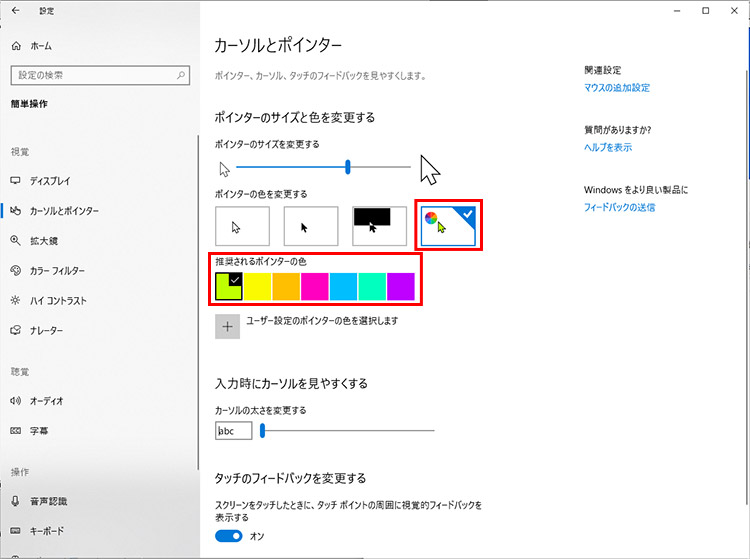Open ディスプレイ settings page
The image size is (750, 559).
(x=50, y=181)
